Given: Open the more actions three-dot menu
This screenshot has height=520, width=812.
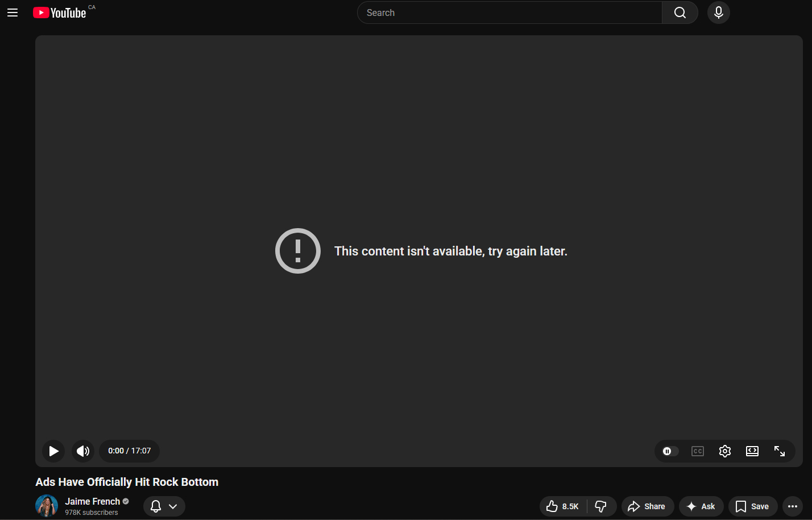Looking at the screenshot, I should click(793, 506).
